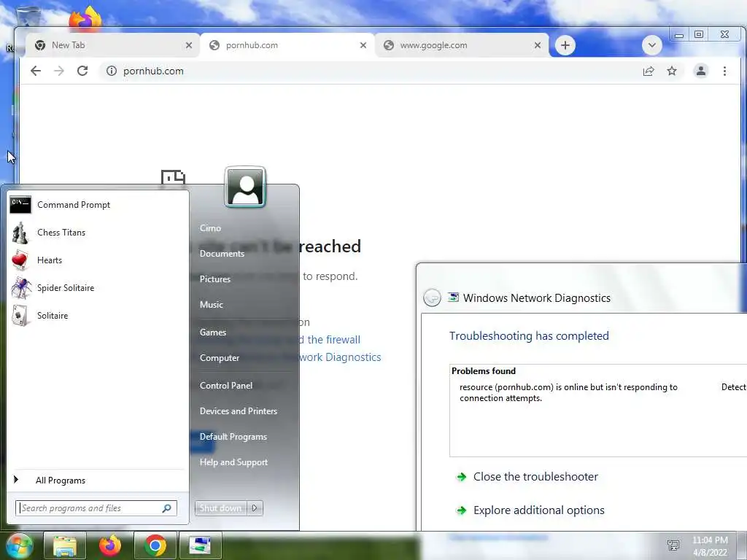Viewport: 747px width, 560px height.
Task: Open Default Programs
Action: (x=233, y=437)
